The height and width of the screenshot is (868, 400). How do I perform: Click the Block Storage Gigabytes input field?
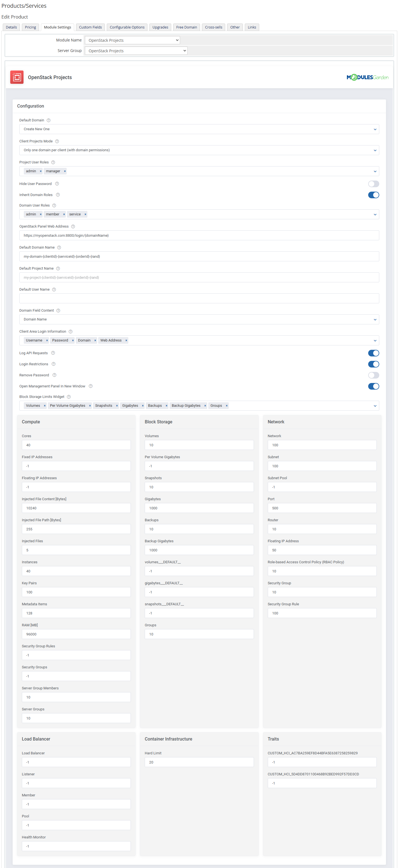199,508
